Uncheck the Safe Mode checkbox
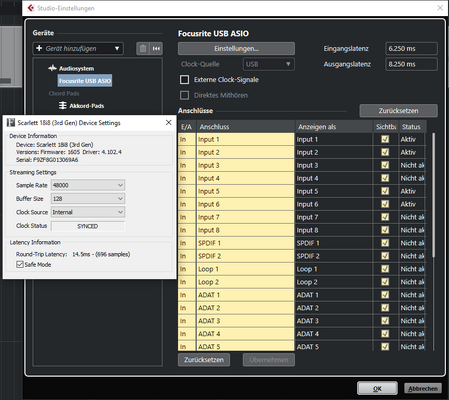This screenshot has height=400, width=449. click(20, 265)
